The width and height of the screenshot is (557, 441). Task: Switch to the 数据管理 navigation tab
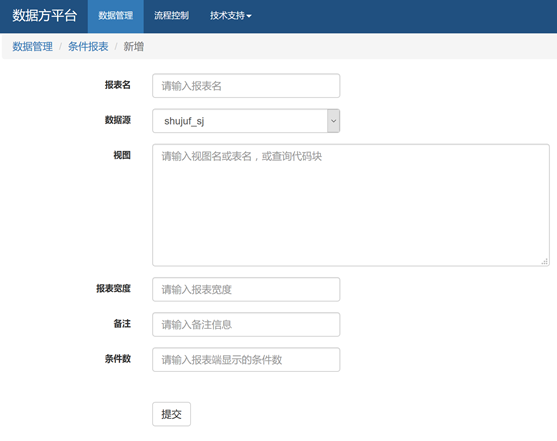click(x=116, y=16)
